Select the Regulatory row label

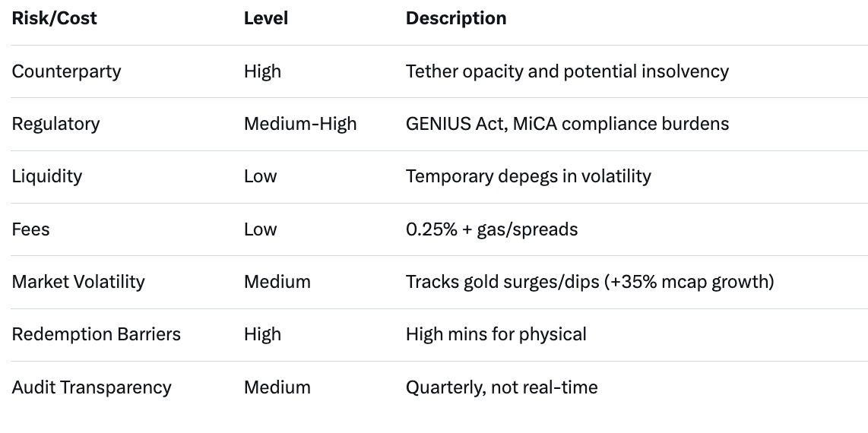point(55,124)
